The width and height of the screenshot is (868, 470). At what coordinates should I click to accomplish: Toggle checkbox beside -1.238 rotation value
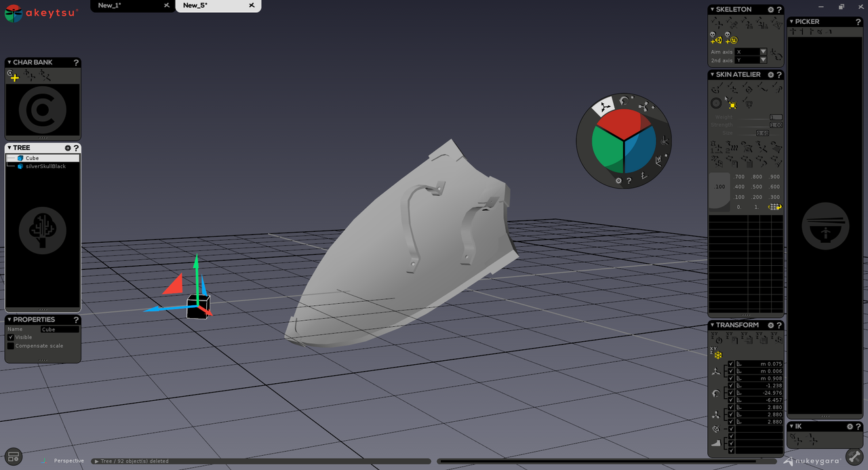pyautogui.click(x=731, y=386)
